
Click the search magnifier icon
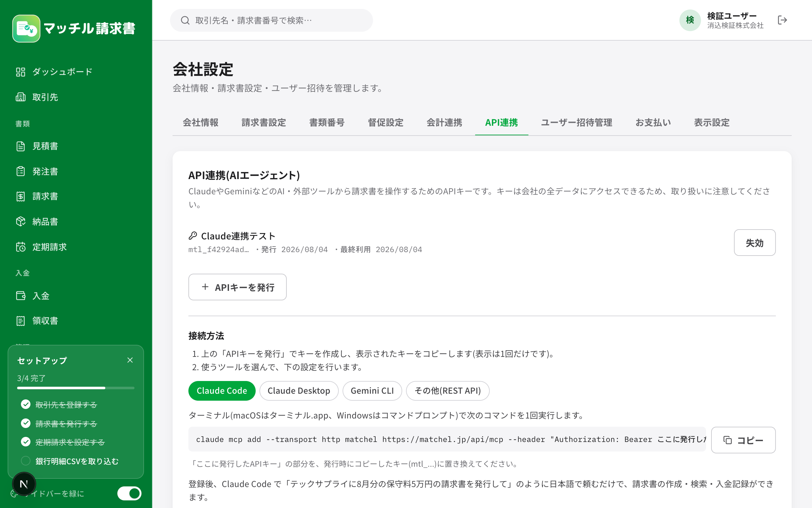pyautogui.click(x=185, y=21)
